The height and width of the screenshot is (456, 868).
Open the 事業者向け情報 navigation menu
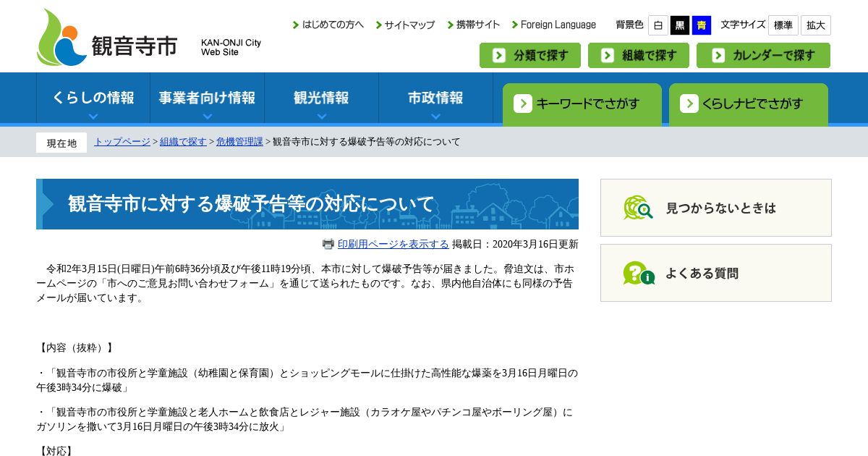(x=208, y=98)
